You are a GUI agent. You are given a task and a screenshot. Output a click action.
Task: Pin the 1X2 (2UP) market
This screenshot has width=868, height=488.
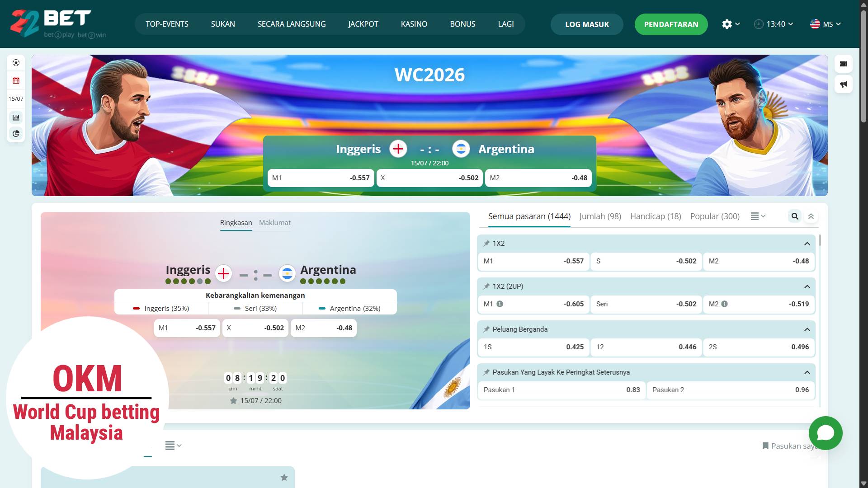[x=486, y=286]
